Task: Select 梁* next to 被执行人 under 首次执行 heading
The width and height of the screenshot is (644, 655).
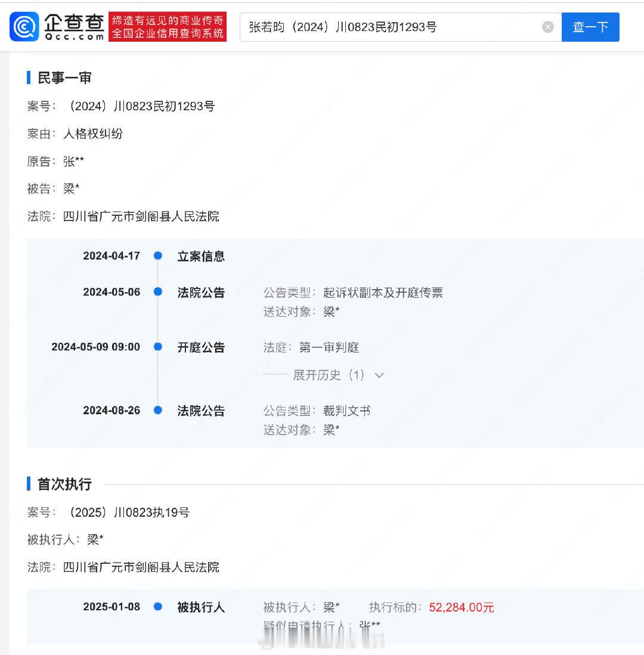Action: [x=95, y=540]
